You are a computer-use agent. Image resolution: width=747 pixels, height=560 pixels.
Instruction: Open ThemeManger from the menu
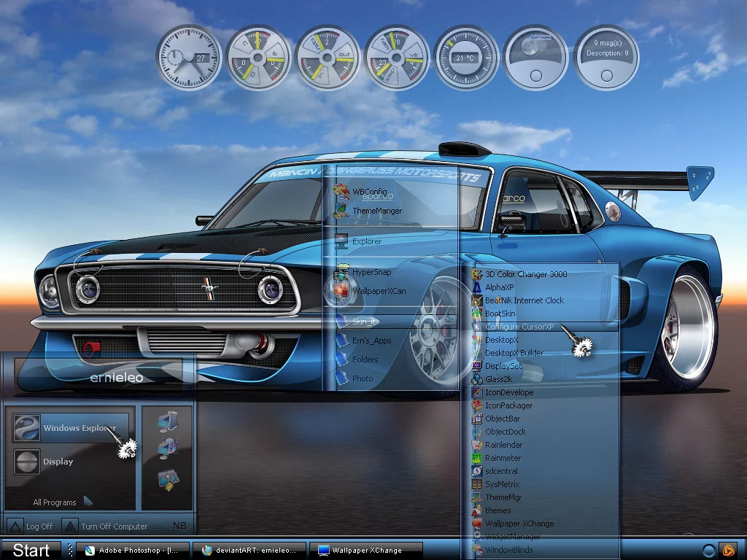tap(376, 211)
